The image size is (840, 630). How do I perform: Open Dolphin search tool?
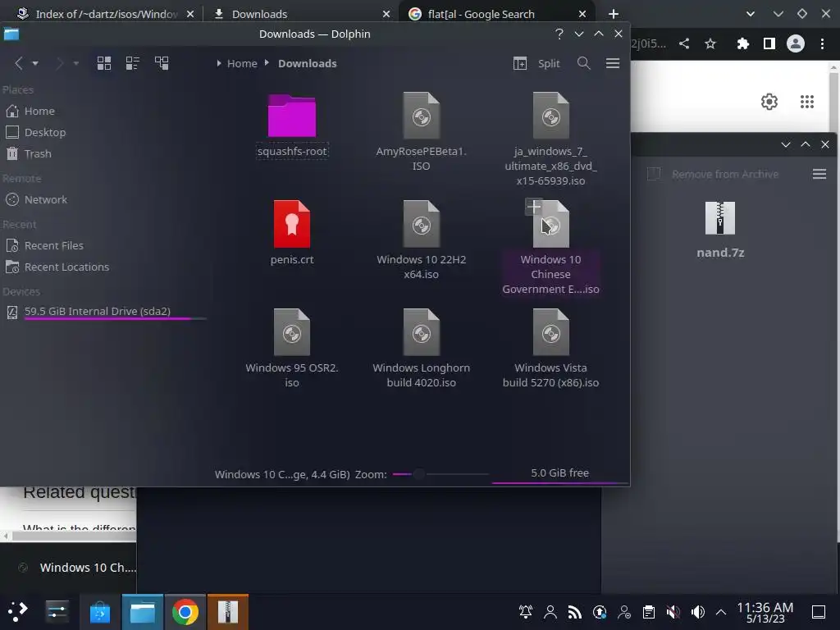pos(584,63)
